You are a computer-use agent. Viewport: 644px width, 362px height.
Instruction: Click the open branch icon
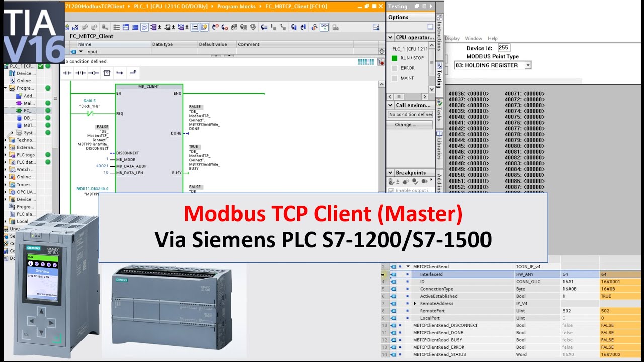120,73
